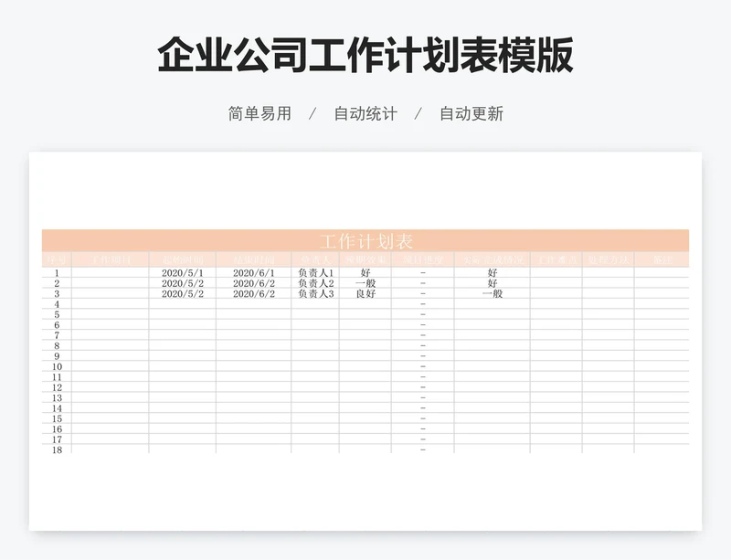Select the 好 expected effect cell in row 1
The width and height of the screenshot is (731, 560).
tap(365, 273)
